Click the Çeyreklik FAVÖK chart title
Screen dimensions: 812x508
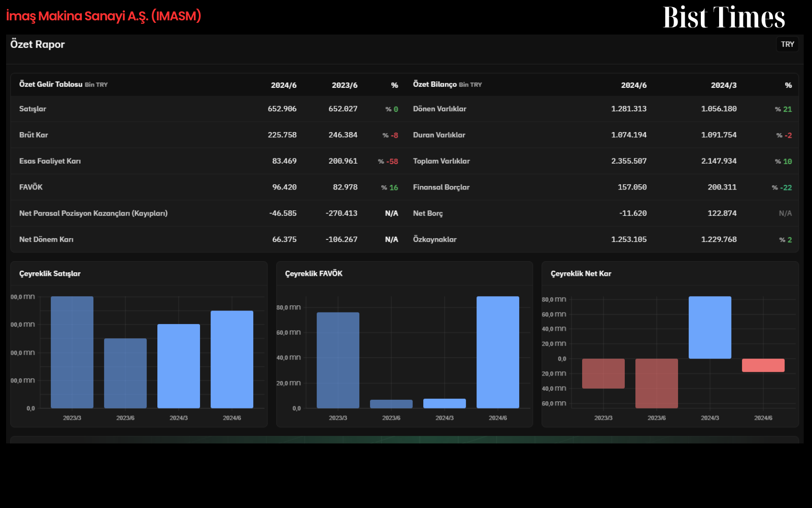point(314,273)
